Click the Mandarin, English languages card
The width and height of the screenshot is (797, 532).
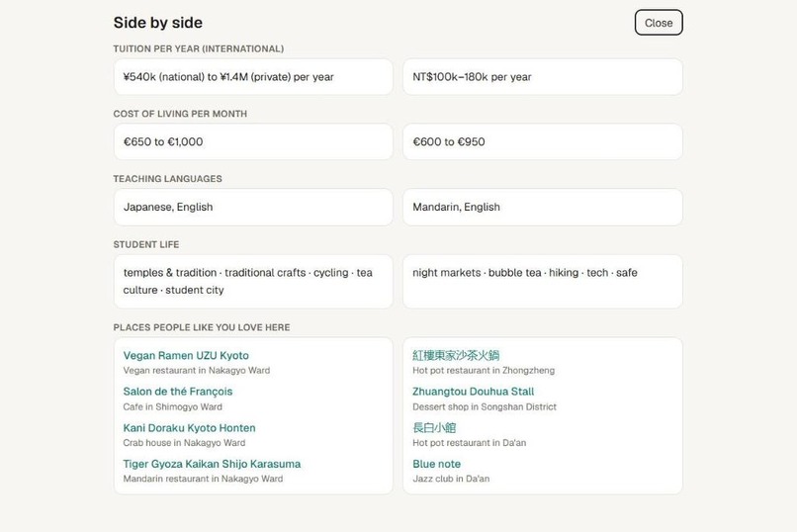coord(542,207)
